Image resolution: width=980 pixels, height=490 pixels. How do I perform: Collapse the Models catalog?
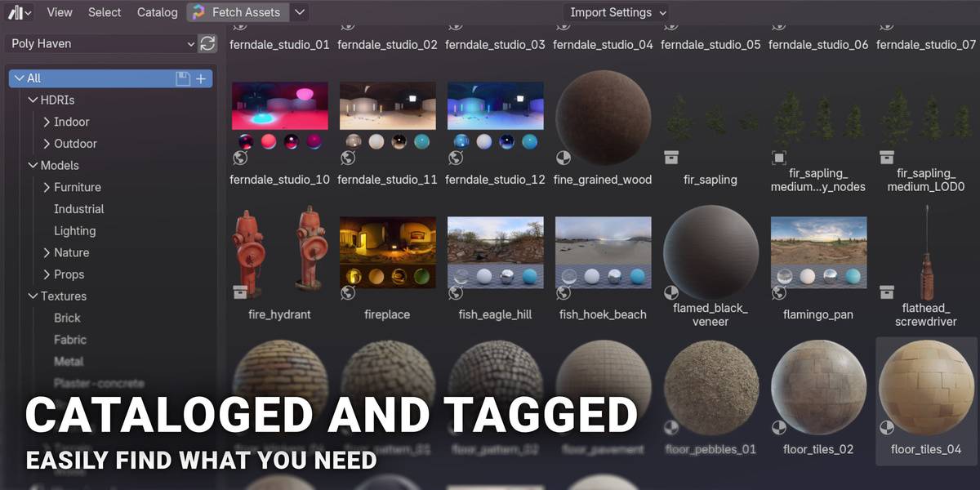pos(33,166)
